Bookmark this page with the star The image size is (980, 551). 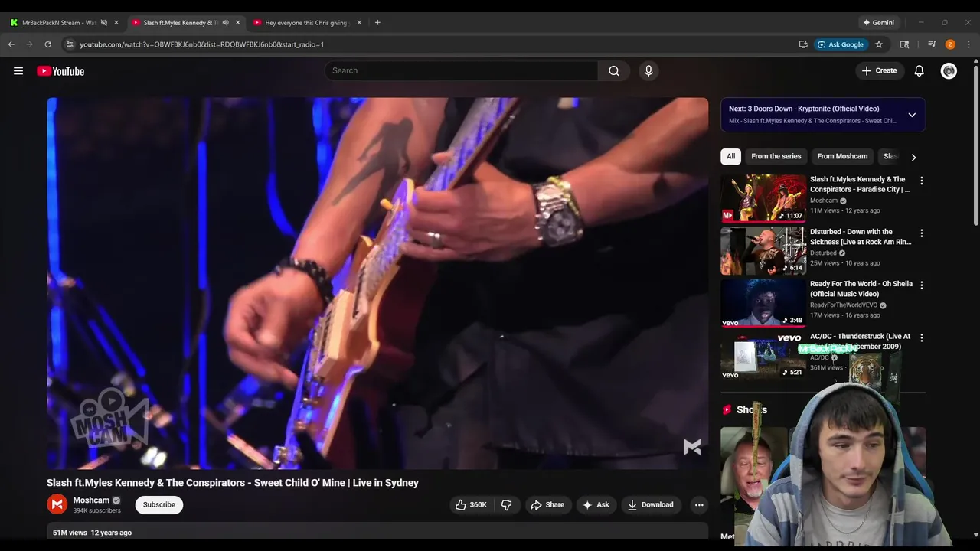coord(879,44)
